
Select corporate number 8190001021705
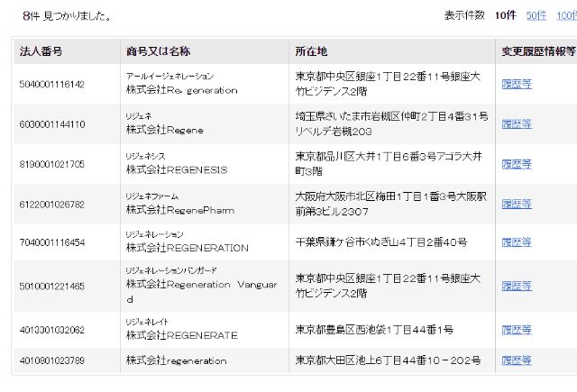(52, 164)
